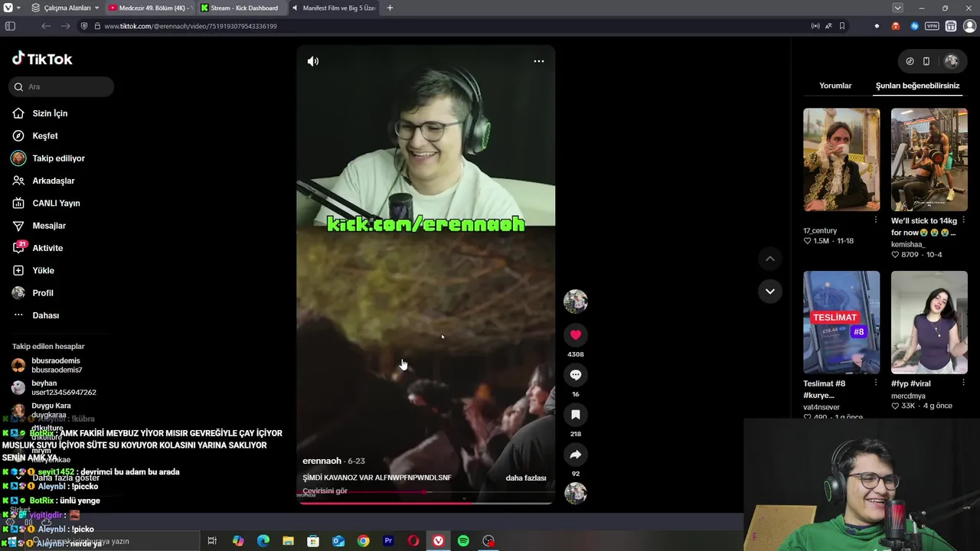The image size is (980, 551).
Task: Click the Ara search field
Action: (62, 86)
